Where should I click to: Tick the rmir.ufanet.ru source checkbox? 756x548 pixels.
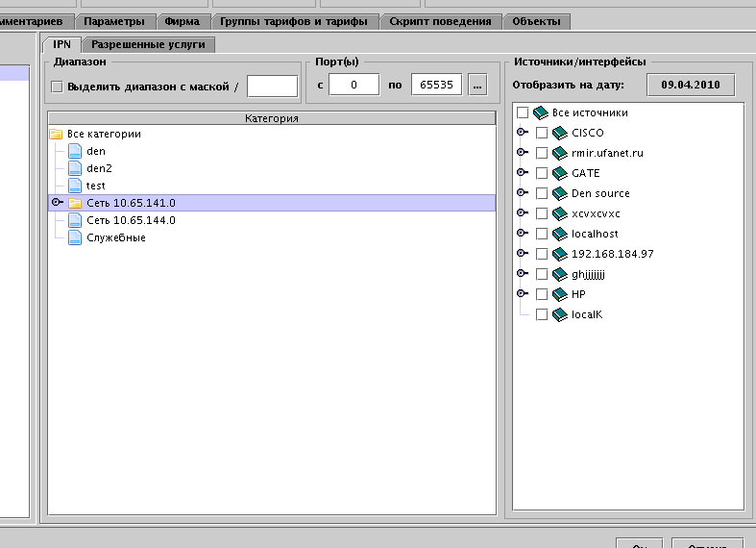pyautogui.click(x=542, y=153)
